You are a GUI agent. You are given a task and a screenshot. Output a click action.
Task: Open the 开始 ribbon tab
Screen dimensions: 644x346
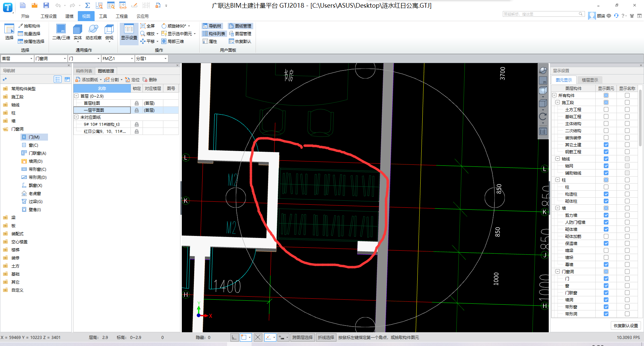(25, 16)
